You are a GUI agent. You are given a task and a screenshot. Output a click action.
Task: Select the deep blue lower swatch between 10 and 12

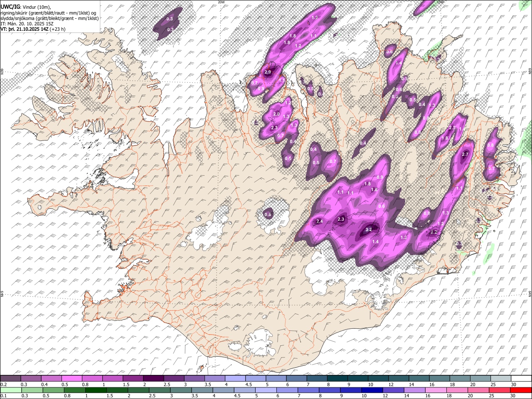coord(372,390)
